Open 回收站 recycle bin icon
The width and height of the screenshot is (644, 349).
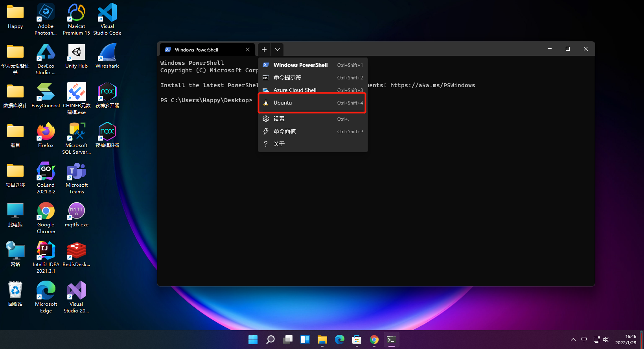pos(15,294)
